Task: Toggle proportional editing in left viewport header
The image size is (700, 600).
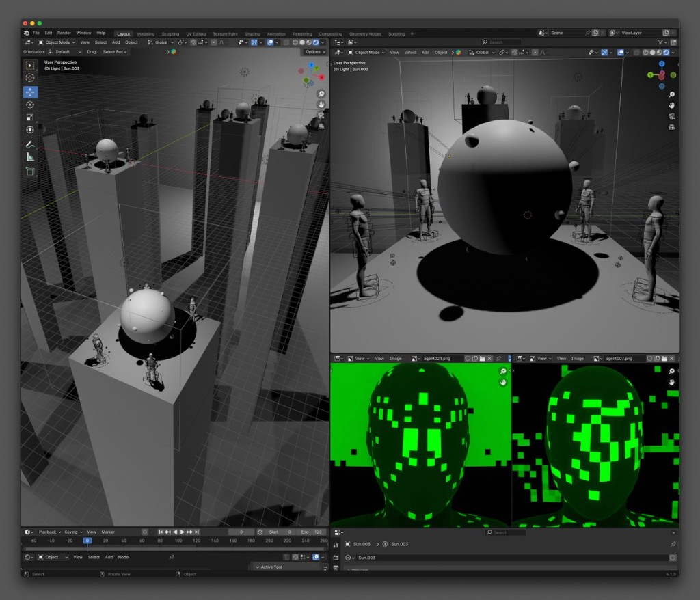Action: (214, 42)
